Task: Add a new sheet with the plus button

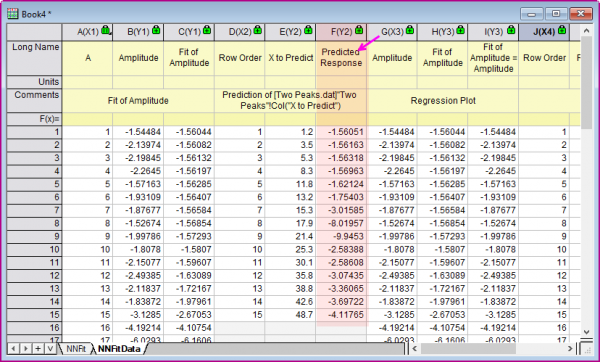Action: tap(38, 349)
